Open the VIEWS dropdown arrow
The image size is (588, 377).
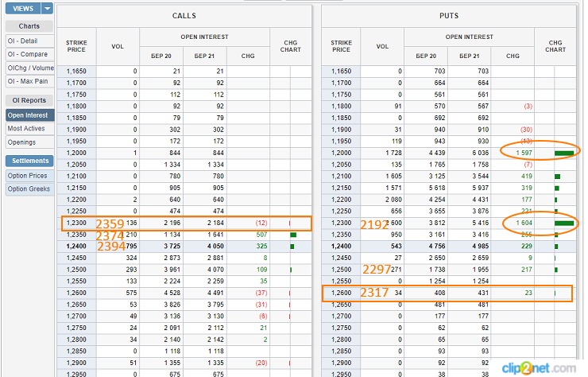[47, 8]
